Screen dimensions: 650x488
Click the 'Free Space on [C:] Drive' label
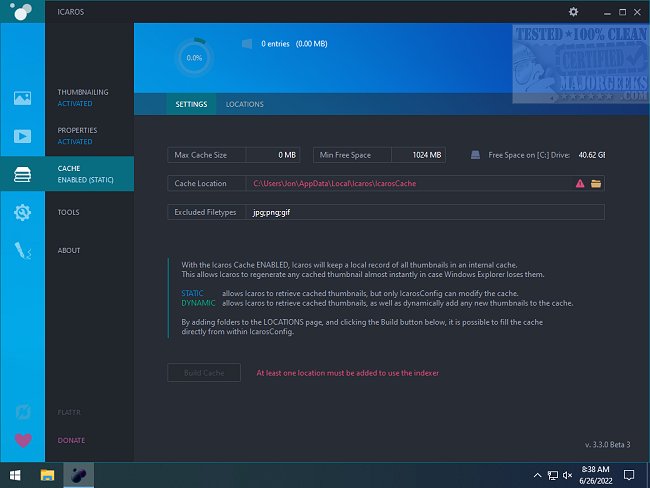click(x=529, y=155)
